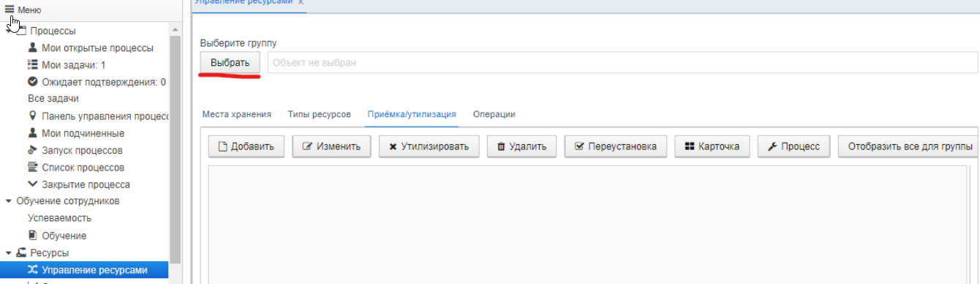Click the Переустановка button
Viewport: 980px width, 284px height.
pyautogui.click(x=616, y=146)
